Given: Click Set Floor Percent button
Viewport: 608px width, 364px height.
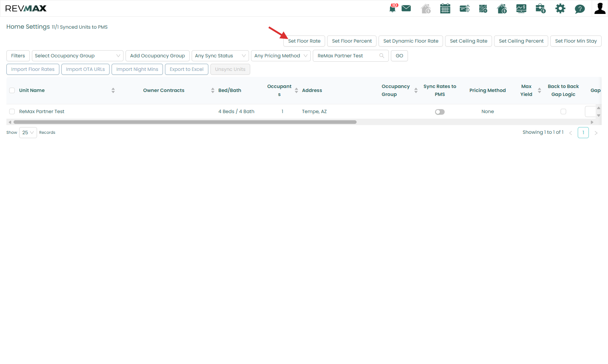Looking at the screenshot, I should click(x=352, y=41).
